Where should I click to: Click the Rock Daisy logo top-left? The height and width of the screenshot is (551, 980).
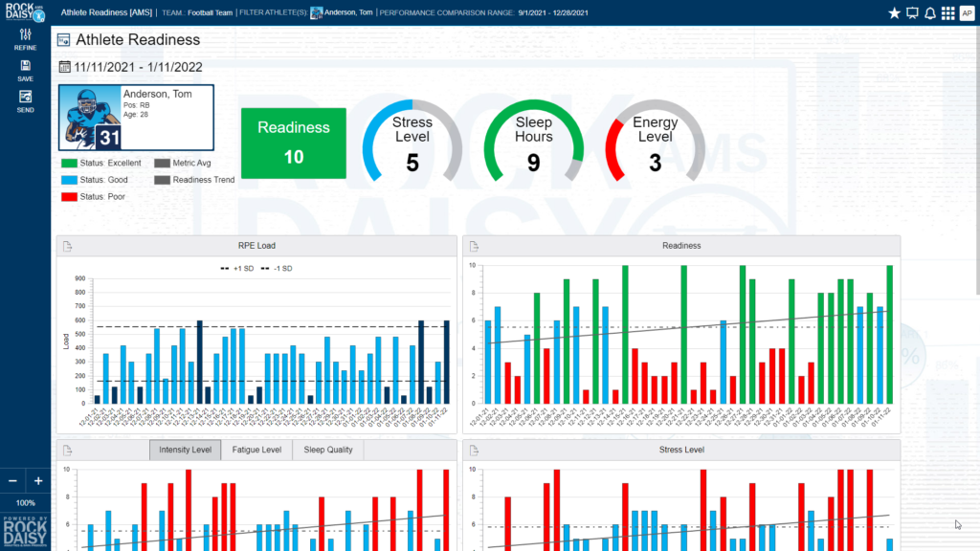(25, 11)
